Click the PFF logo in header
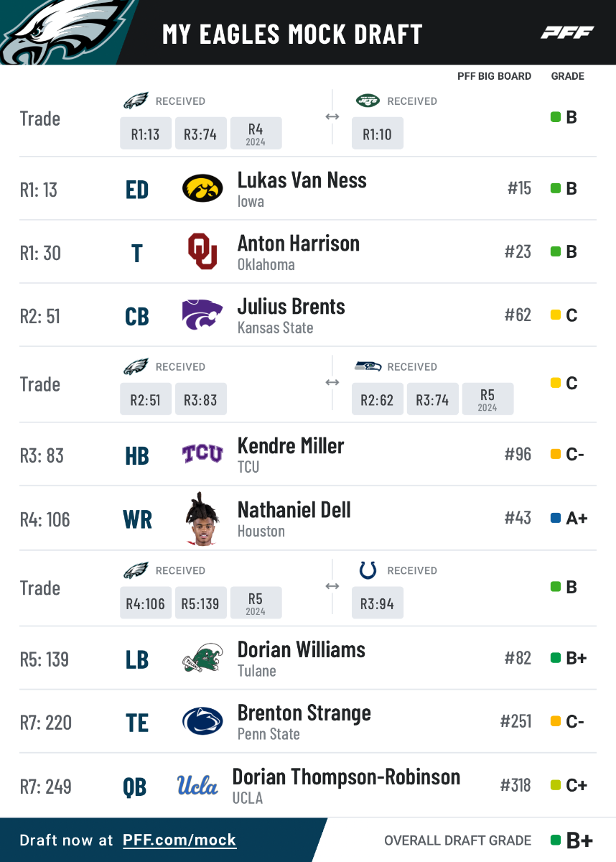Viewport: 616px width, 862px height. 567,33
